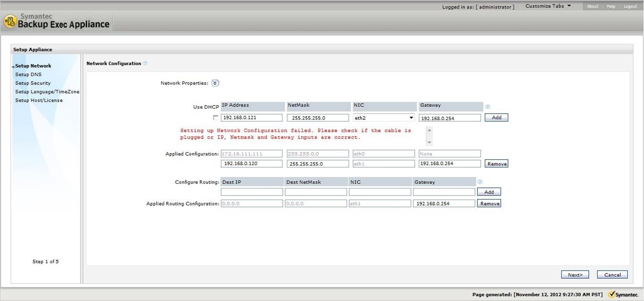The image size is (644, 301).
Task: Click applied routing gateway field 192.168.0.254
Action: pos(444,203)
